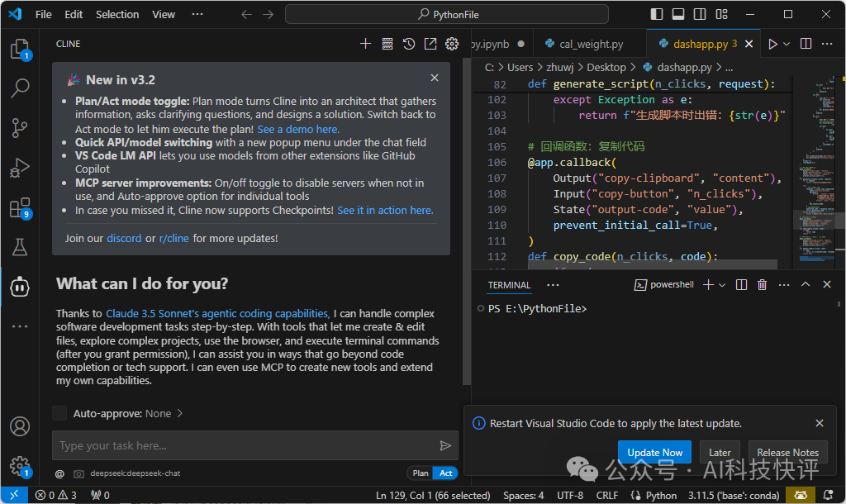846x504 pixels.
Task: Toggle primary side bar layout icon
Action: click(x=657, y=14)
